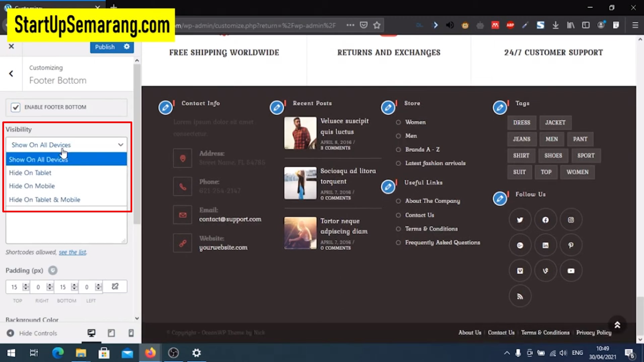644x362 pixels.
Task: Open the Visibility dropdown
Action: point(66,145)
